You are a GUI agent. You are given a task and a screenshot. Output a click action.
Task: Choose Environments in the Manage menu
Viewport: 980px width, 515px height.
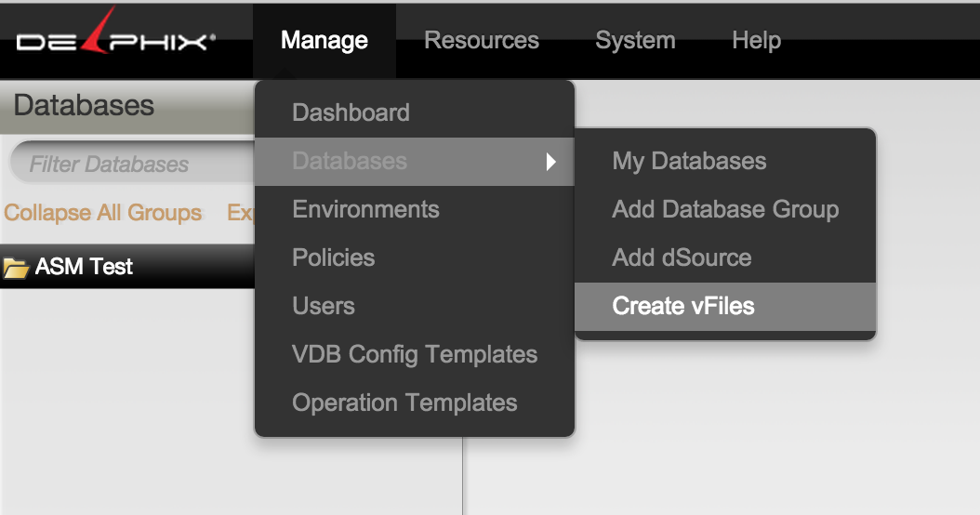365,209
